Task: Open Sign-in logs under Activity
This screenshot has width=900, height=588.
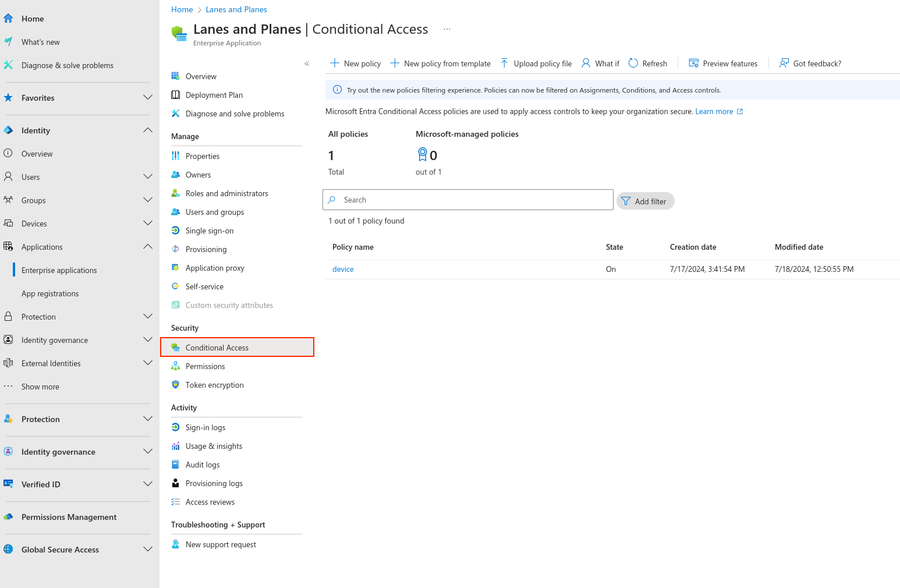Action: [205, 427]
